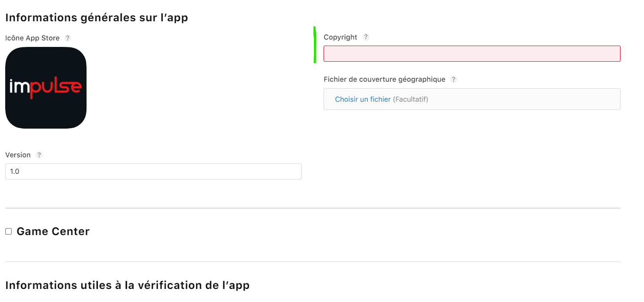The width and height of the screenshot is (644, 302).
Task: Focus the empty red Copyright field
Action: tap(472, 54)
